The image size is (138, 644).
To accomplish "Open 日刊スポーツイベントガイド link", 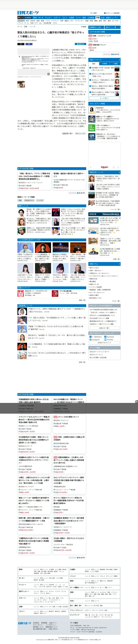I will [x=99, y=352].
